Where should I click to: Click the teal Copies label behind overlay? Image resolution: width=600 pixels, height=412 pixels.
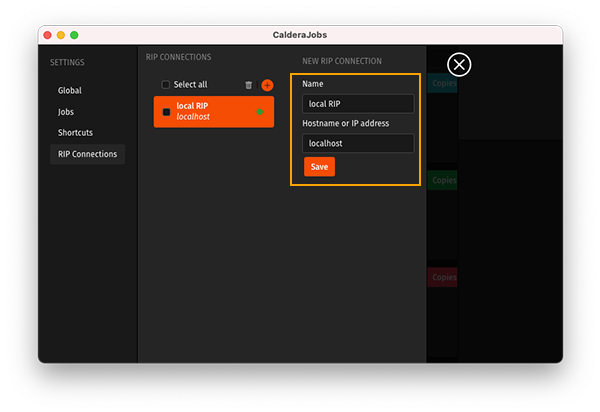(443, 83)
